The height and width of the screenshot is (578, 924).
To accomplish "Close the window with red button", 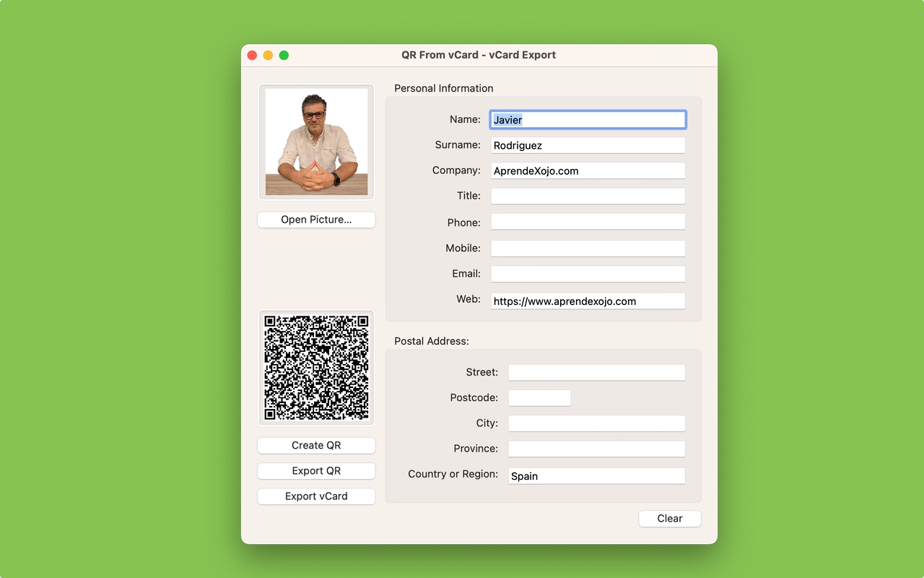I will (x=252, y=55).
